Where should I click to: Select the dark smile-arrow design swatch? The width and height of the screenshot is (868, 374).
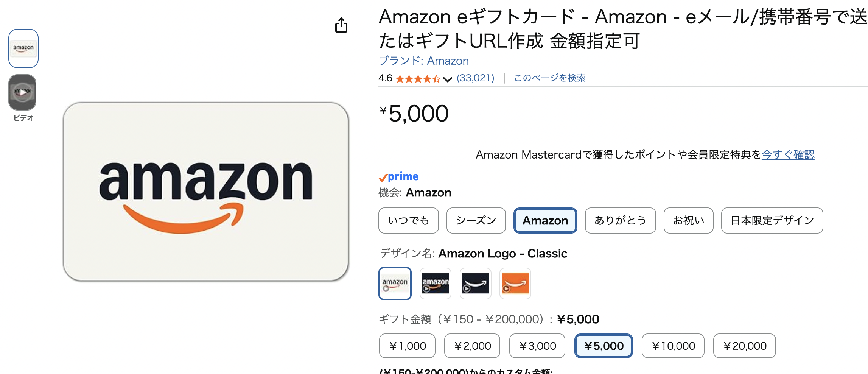pyautogui.click(x=475, y=284)
